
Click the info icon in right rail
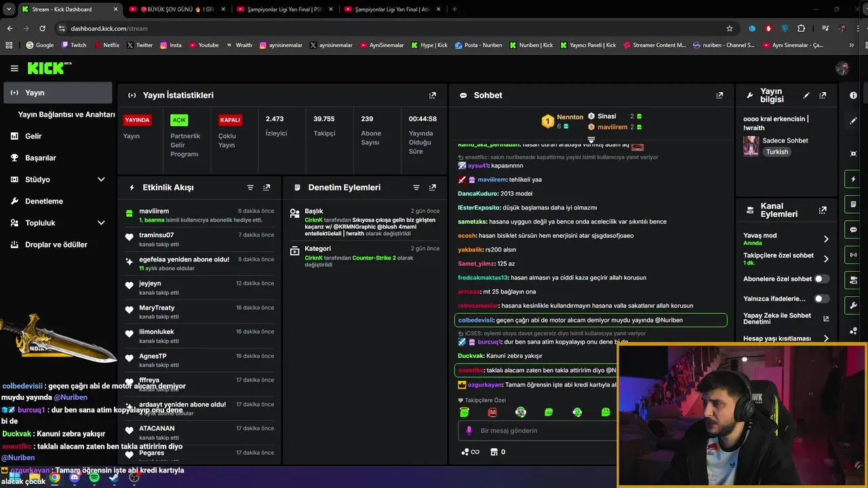(853, 96)
